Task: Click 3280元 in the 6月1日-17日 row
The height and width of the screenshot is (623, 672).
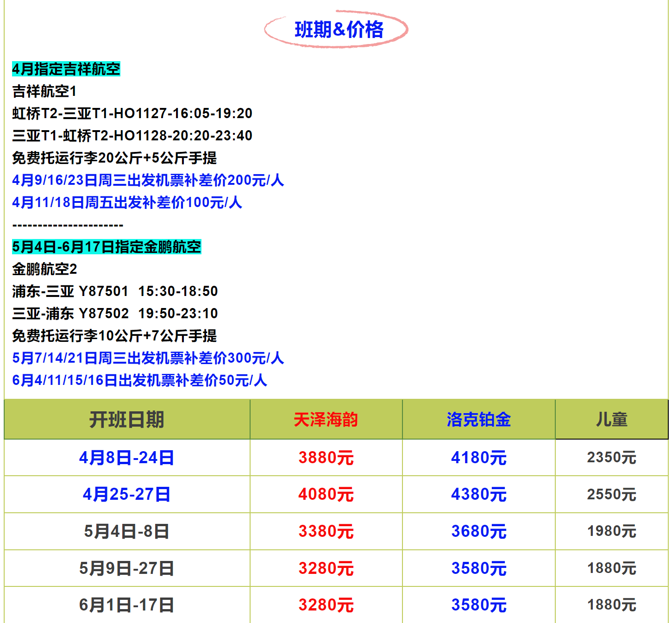Action: pos(326,605)
